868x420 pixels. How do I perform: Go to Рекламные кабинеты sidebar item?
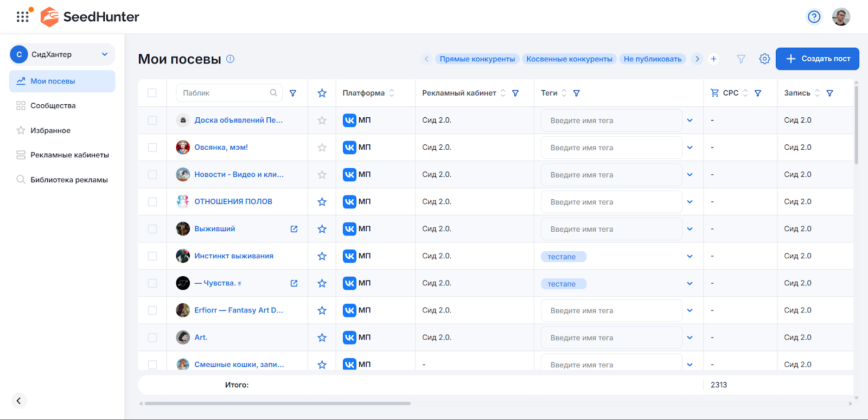tap(69, 155)
